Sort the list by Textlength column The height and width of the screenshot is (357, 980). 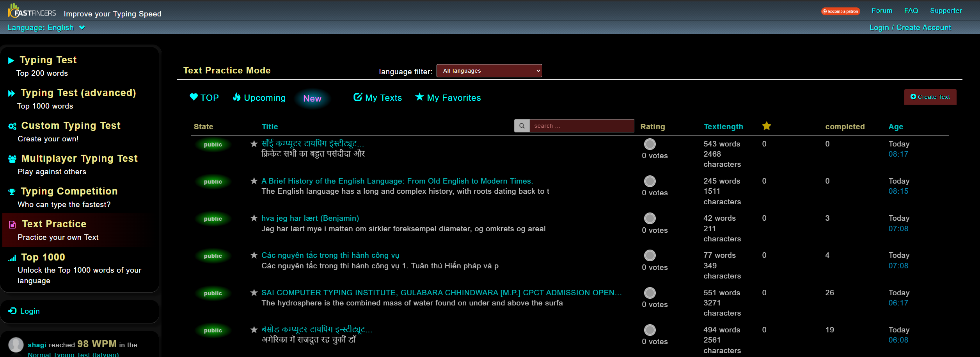(x=723, y=127)
